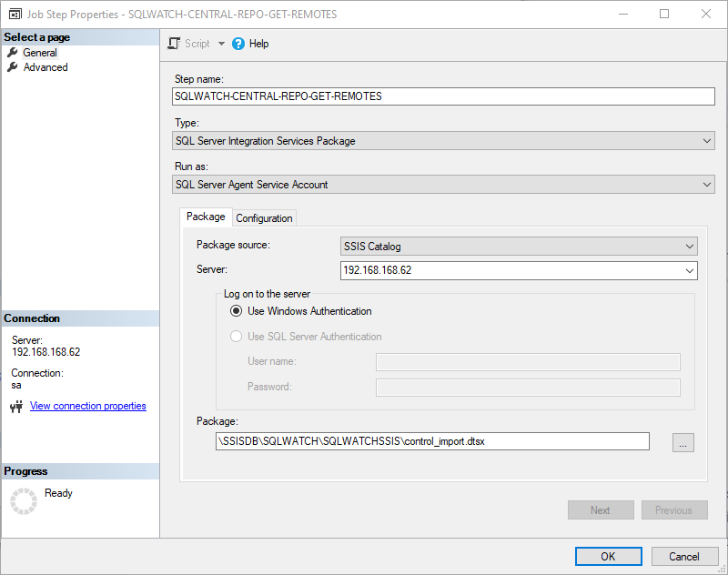728x575 pixels.
Task: Confirm with the OK button
Action: point(608,557)
